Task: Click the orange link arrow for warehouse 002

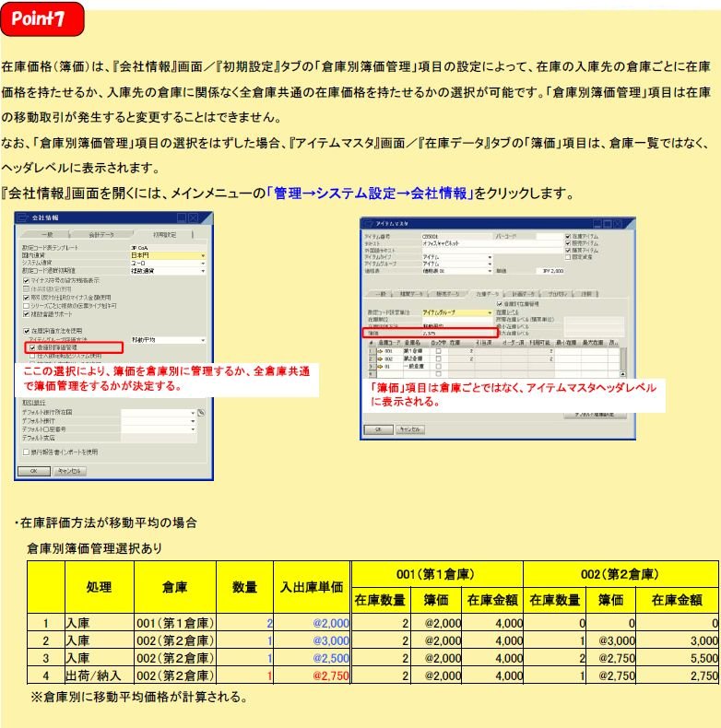Action: (x=378, y=358)
